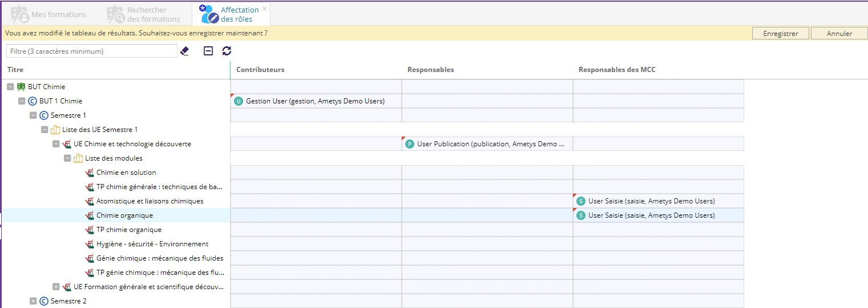Screen dimensions: 868x308
Task: Click the TP chimie organique course icon
Action: point(90,230)
